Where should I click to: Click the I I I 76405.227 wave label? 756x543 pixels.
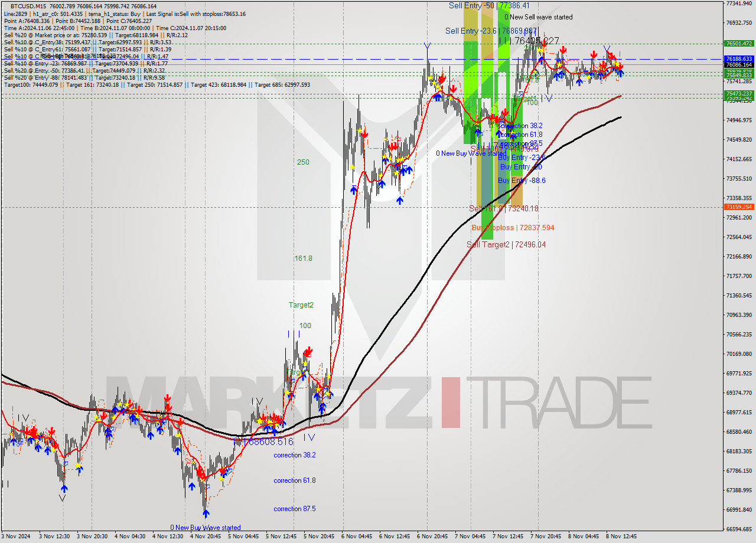[529, 40]
